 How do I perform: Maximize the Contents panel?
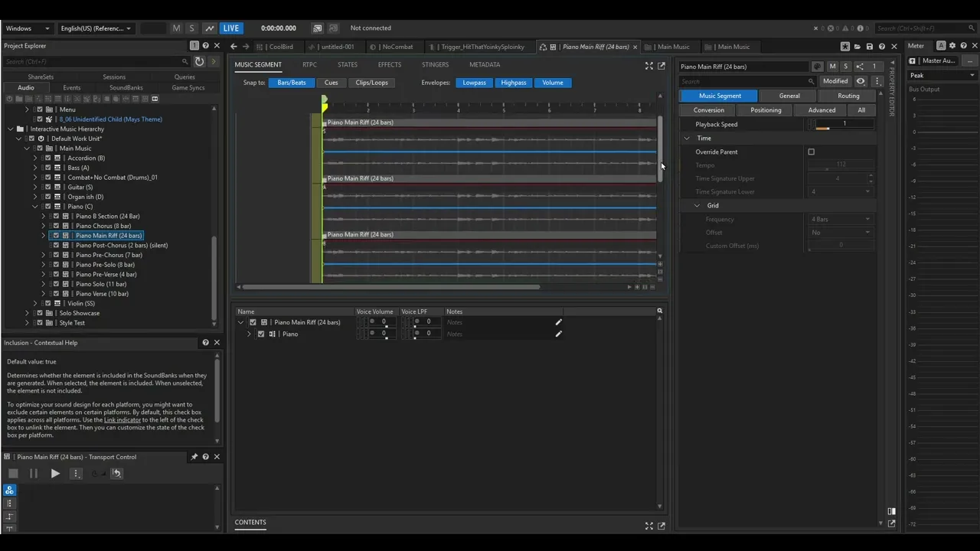tap(649, 526)
